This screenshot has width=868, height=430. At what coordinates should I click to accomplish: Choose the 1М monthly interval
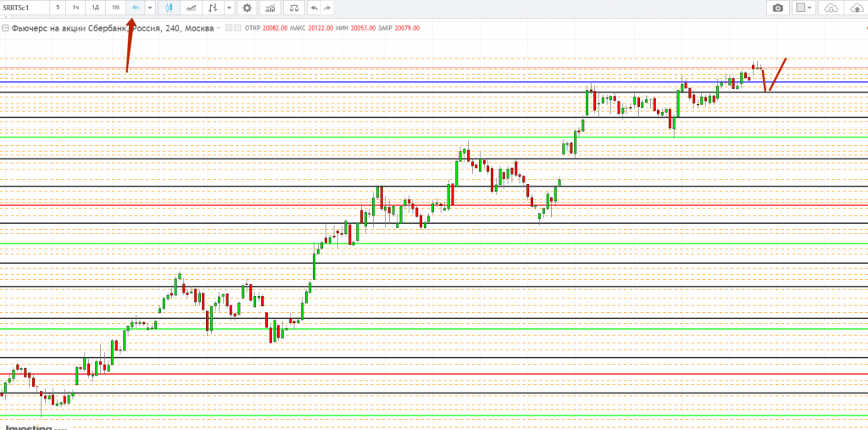[116, 8]
